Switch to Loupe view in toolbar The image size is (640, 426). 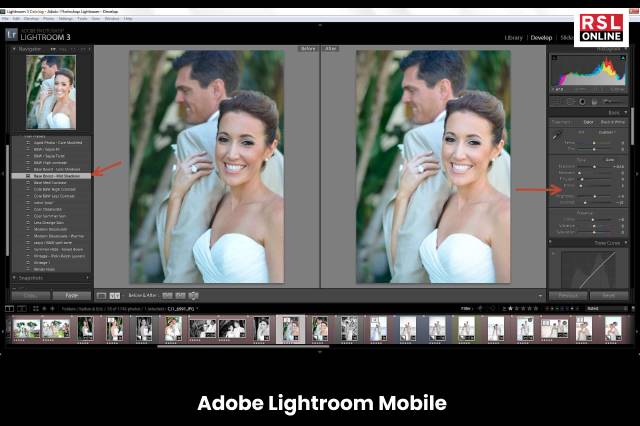pos(101,295)
